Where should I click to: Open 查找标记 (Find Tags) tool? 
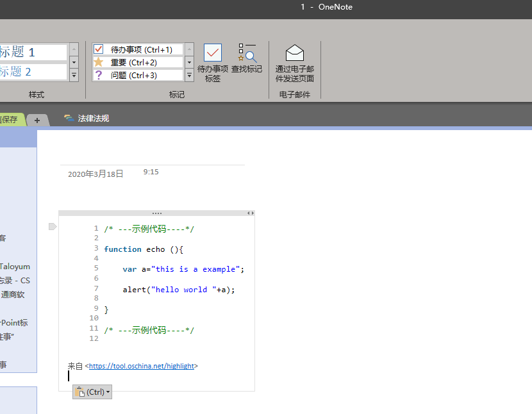[247, 53]
